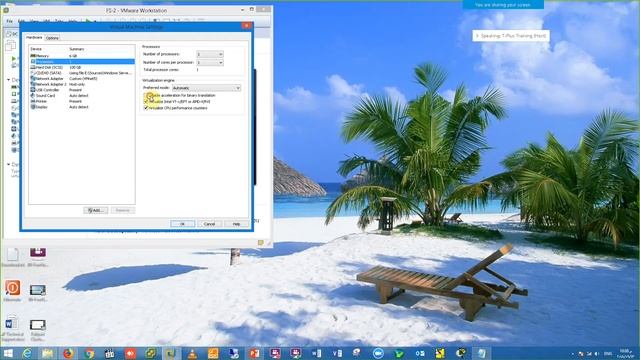The width and height of the screenshot is (640, 360).
Task: Toggle Virtualize Intel VT-x/EPT or AMD-V/RVI checkbox
Action: pos(146,102)
